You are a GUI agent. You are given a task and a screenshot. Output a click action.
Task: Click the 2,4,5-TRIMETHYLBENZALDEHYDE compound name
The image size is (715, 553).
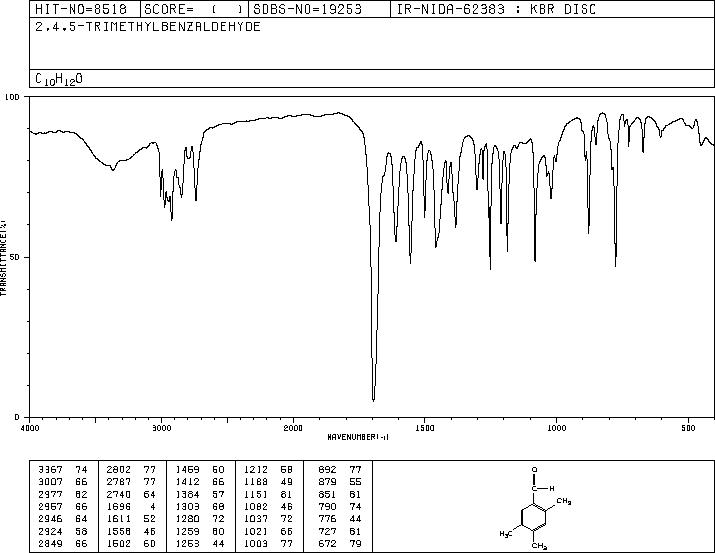(148, 27)
